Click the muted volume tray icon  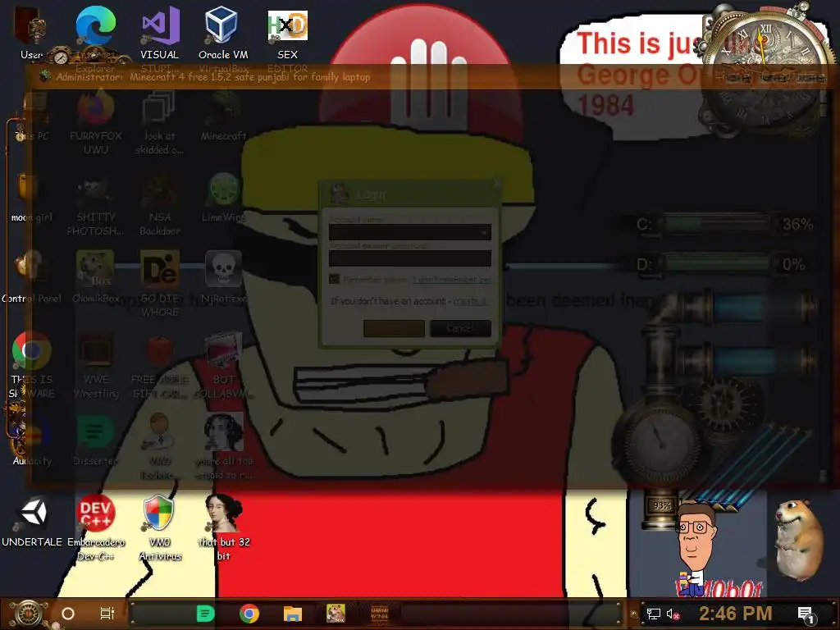673,614
